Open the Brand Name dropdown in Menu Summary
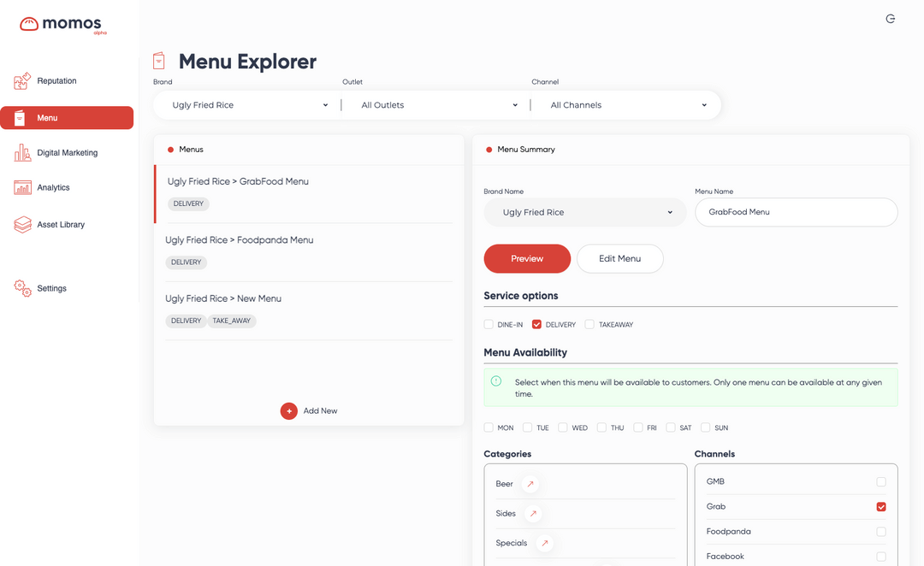This screenshot has height=566, width=924. [x=585, y=212]
